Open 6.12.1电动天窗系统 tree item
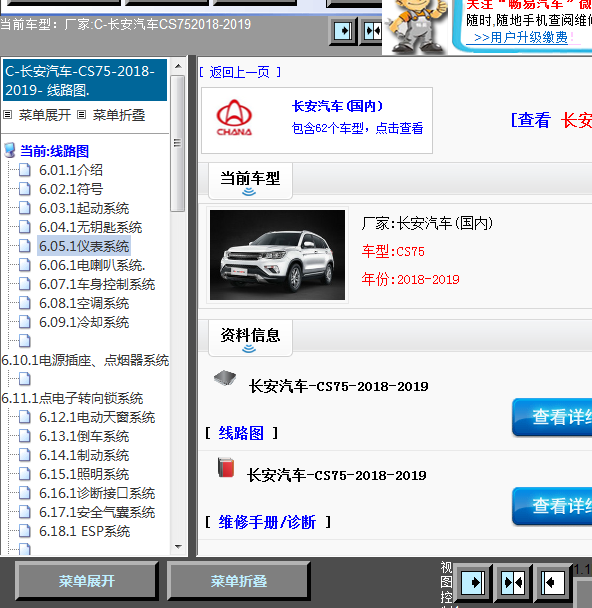The width and height of the screenshot is (592, 608). (x=97, y=417)
